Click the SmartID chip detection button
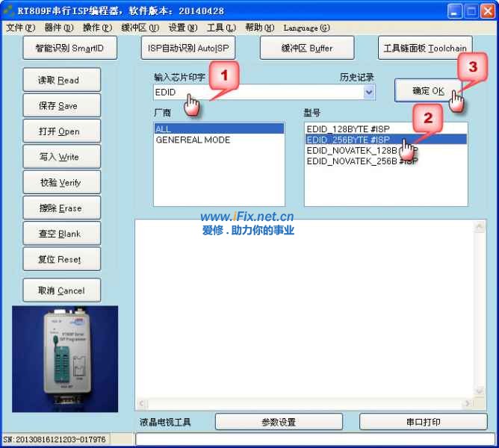The image size is (499, 448). (69, 48)
